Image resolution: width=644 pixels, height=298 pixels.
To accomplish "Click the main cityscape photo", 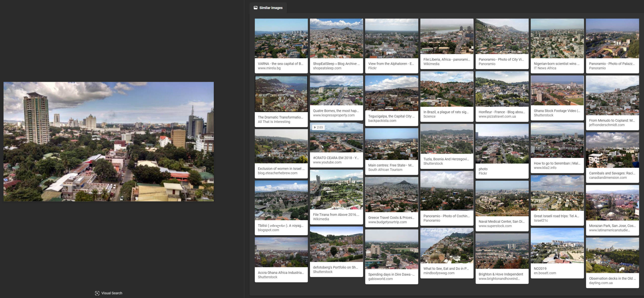I will [109, 141].
